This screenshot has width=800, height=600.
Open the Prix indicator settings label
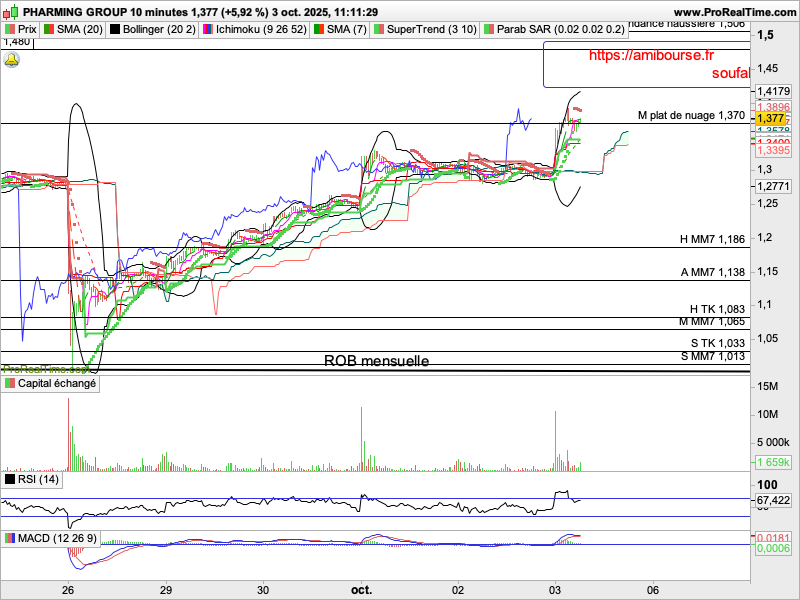coord(20,30)
